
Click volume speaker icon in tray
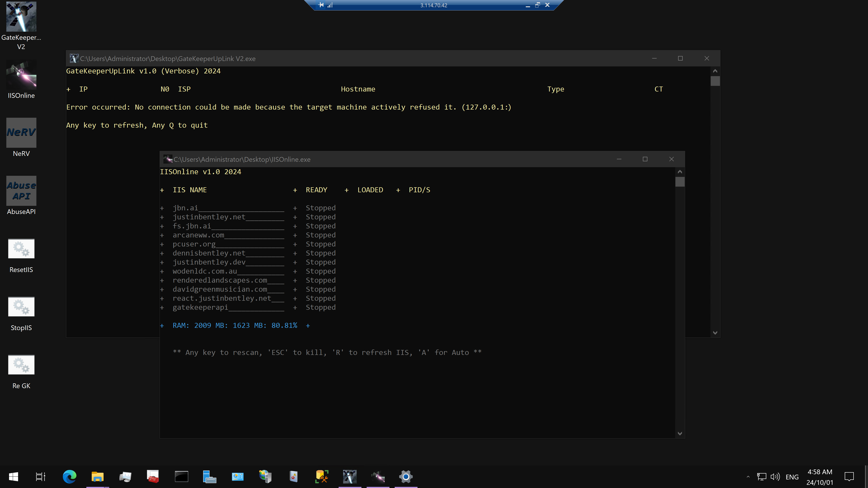[x=775, y=477]
